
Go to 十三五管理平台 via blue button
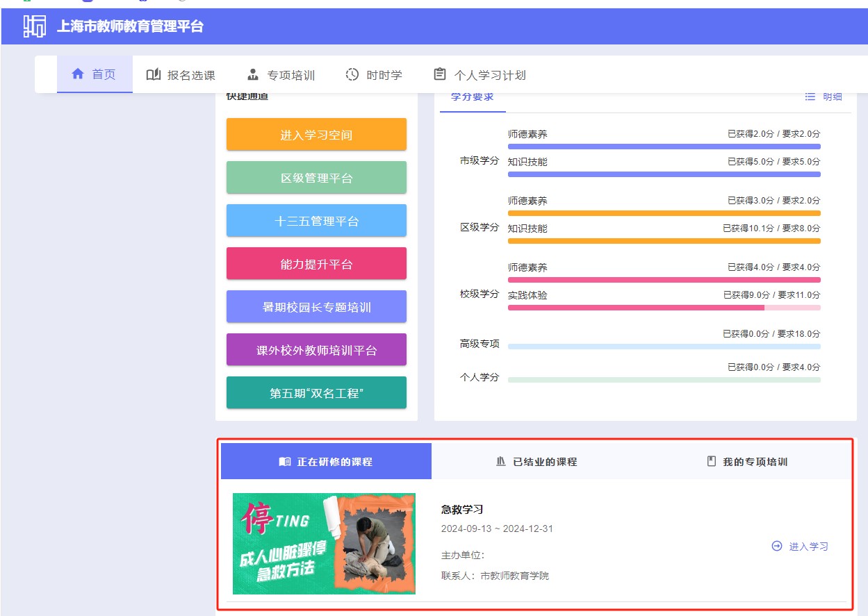pyautogui.click(x=316, y=221)
